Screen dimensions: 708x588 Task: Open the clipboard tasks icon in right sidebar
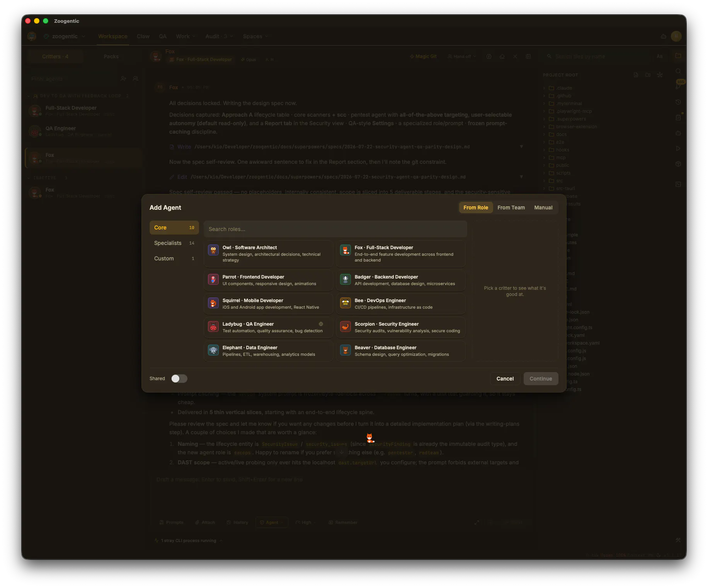click(678, 117)
